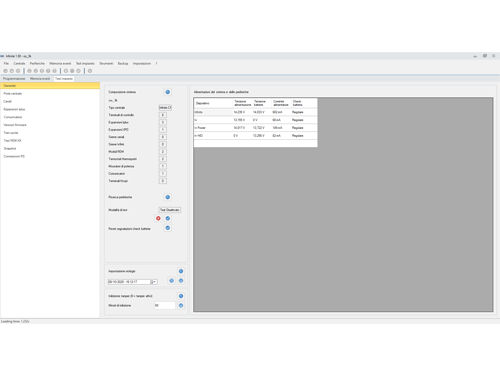Open the Centrale menu
Screen dimensions: 500x375
pos(19,63)
